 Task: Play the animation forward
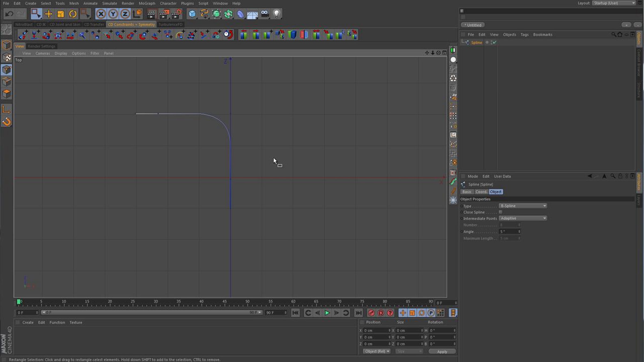(327, 313)
